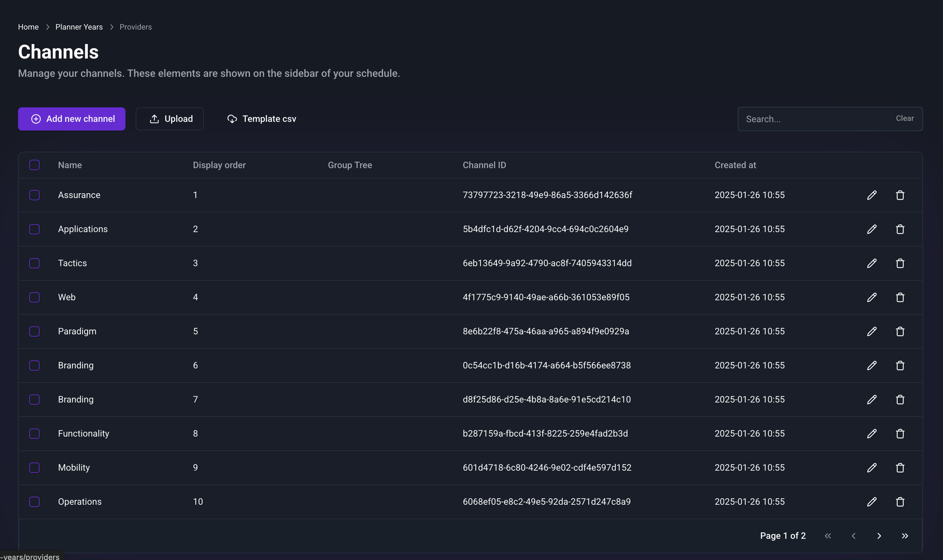The width and height of the screenshot is (943, 560).
Task: Click the Page 1 of 2 label
Action: pyautogui.click(x=783, y=536)
